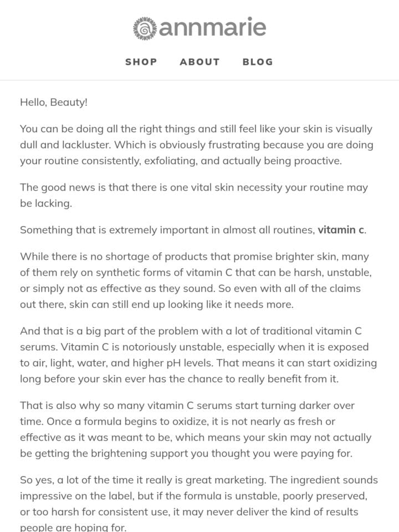Screen dimensions: 399x532
Task: Click the sentence 'Which is obviously frustrating'
Action: click(197, 153)
